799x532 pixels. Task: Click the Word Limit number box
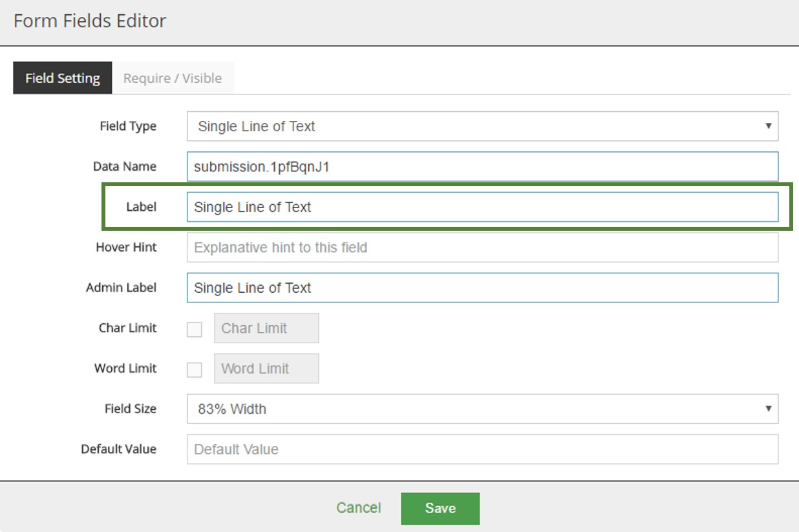point(266,368)
